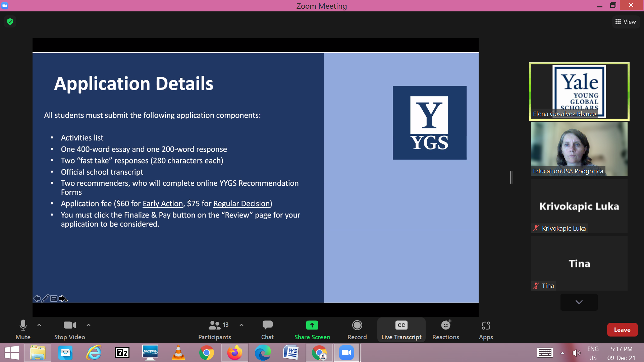The width and height of the screenshot is (644, 362).
Task: Expand participants options caret
Action: pos(241,325)
